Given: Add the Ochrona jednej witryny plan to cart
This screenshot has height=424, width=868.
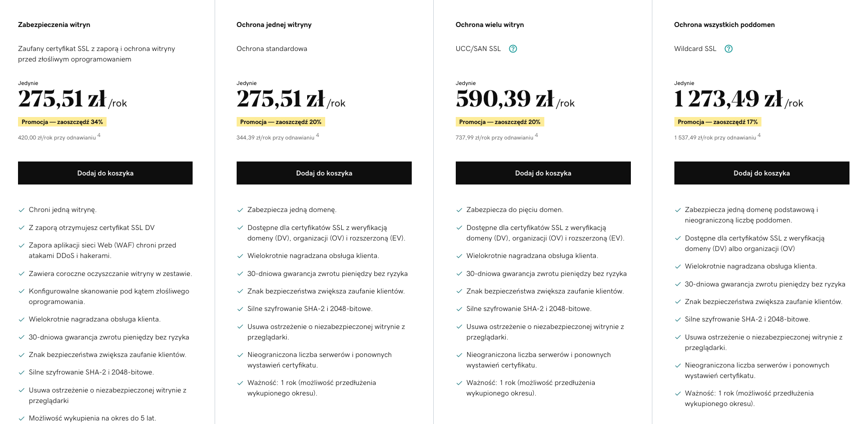Looking at the screenshot, I should click(324, 173).
